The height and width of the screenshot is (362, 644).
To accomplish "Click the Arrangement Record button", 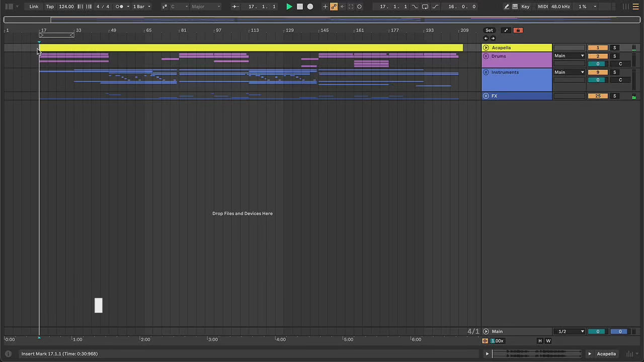I will coord(310,7).
